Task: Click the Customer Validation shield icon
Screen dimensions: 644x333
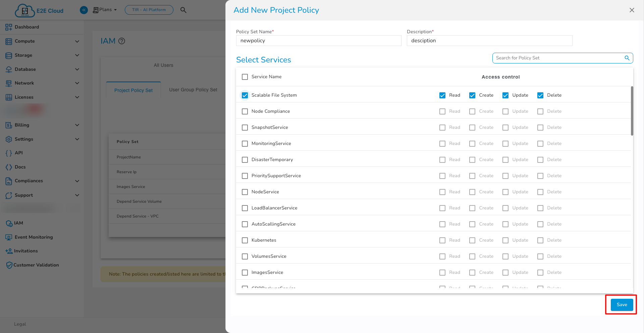Action: tap(9, 265)
